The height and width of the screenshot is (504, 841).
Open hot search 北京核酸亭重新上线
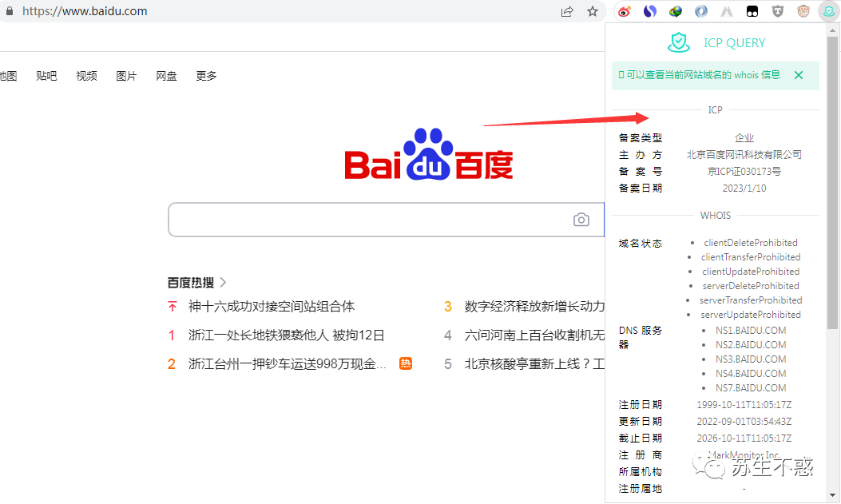(535, 364)
